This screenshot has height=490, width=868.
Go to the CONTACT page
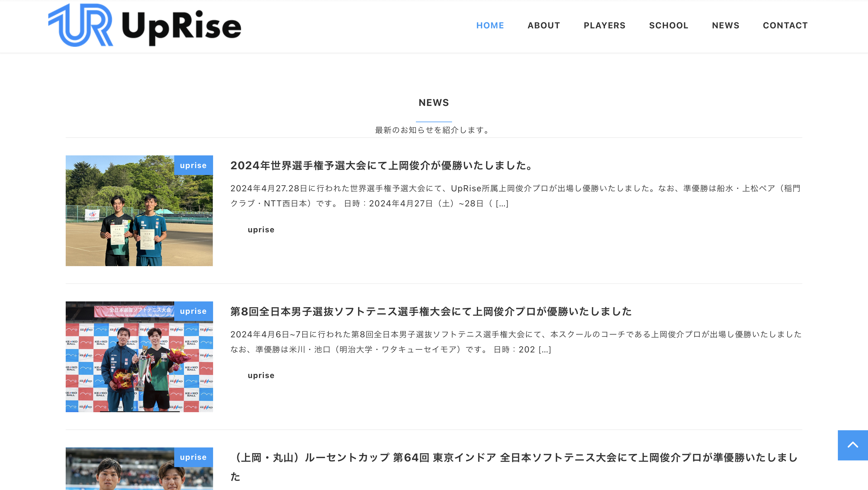[785, 25]
